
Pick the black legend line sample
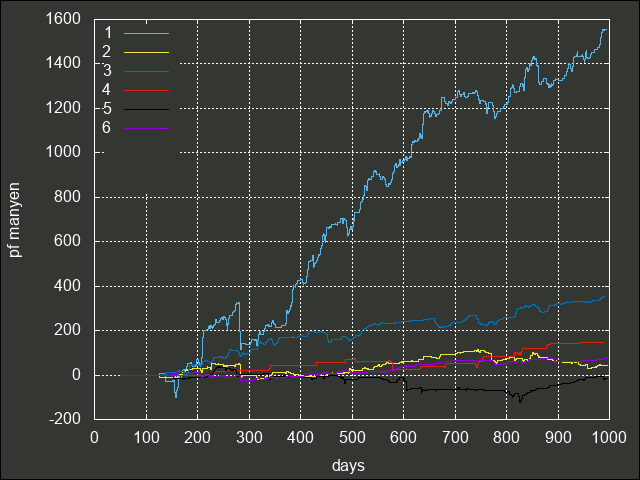coord(147,109)
